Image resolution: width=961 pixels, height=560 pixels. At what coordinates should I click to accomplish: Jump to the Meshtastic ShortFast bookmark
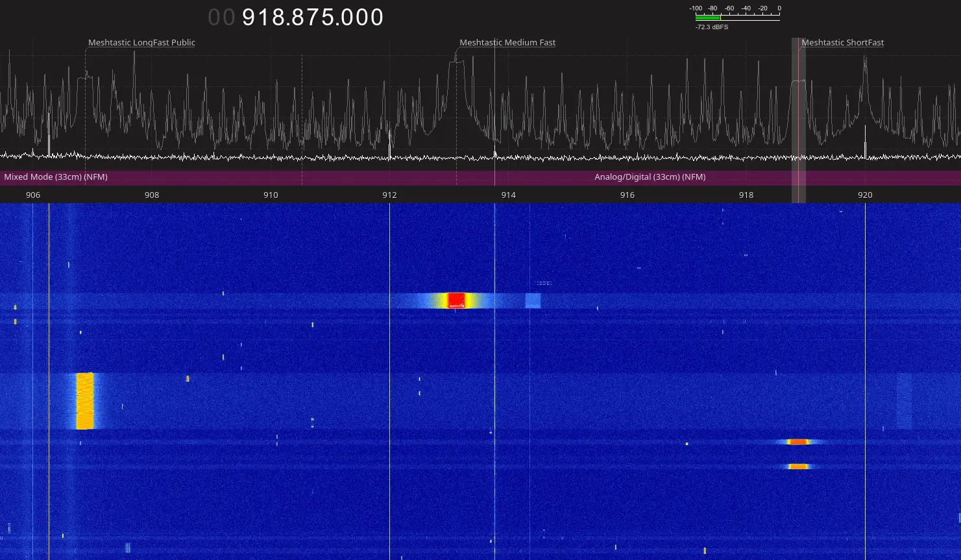pos(842,43)
